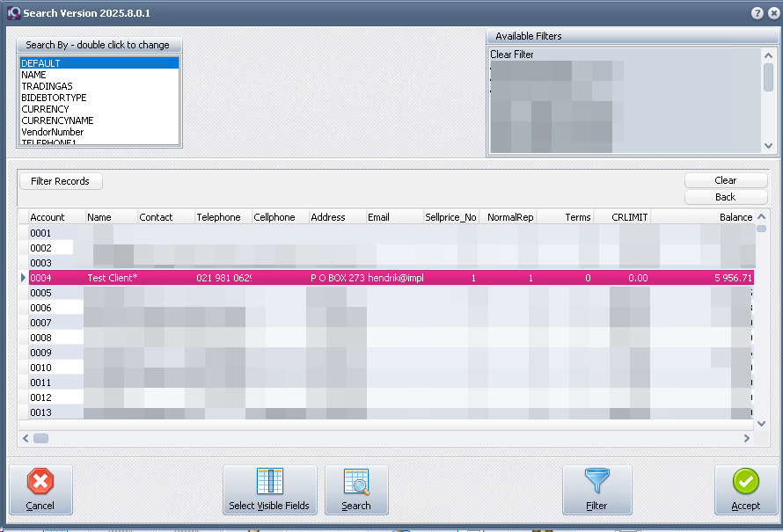Pick VendorNumber from Search By list
Image resolution: width=783 pixels, height=532 pixels.
(52, 132)
